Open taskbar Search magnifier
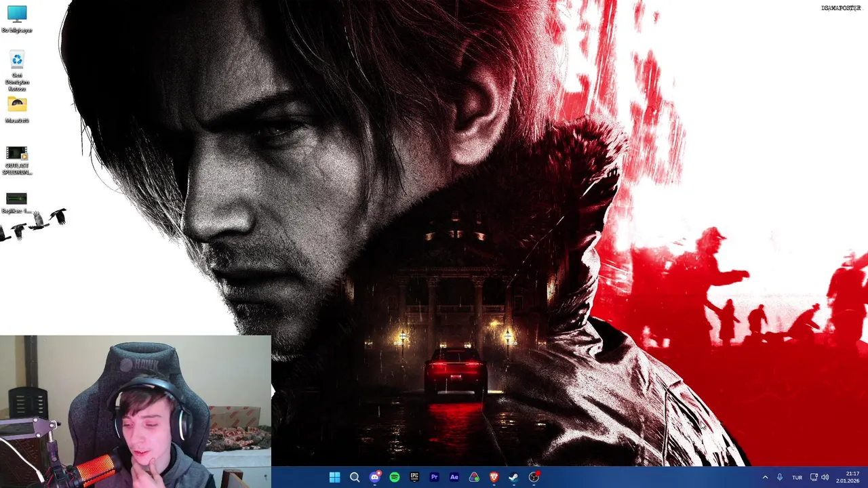This screenshot has height=488, width=868. tap(355, 477)
